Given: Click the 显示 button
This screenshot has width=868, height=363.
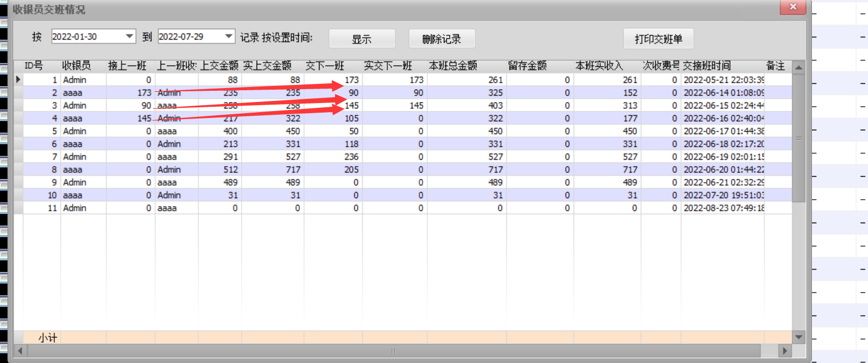Looking at the screenshot, I should click(x=362, y=39).
